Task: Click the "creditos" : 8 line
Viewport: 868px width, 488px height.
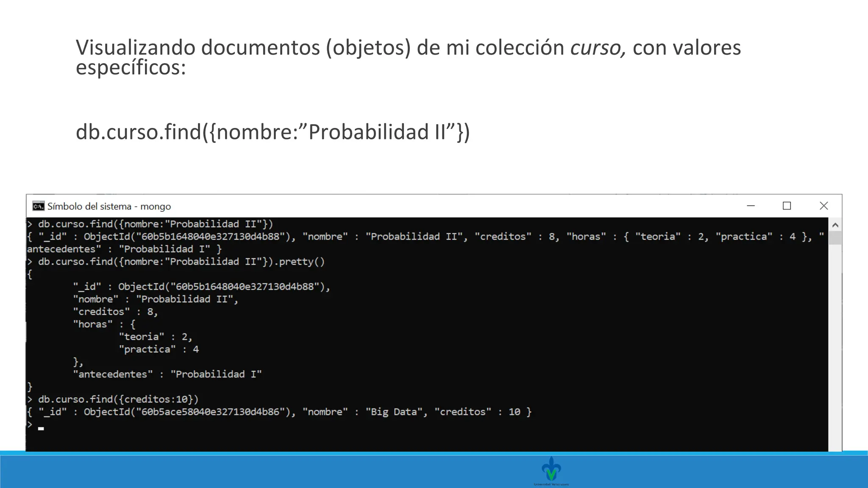Action: coord(115,312)
